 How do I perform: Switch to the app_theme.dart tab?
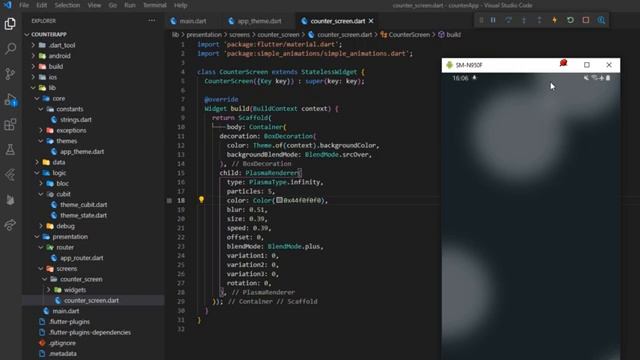pos(259,21)
